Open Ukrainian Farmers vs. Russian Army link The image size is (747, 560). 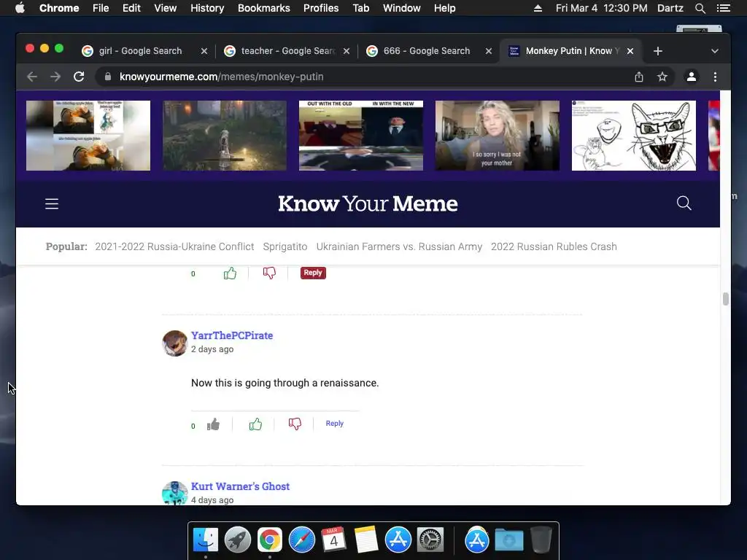399,246
